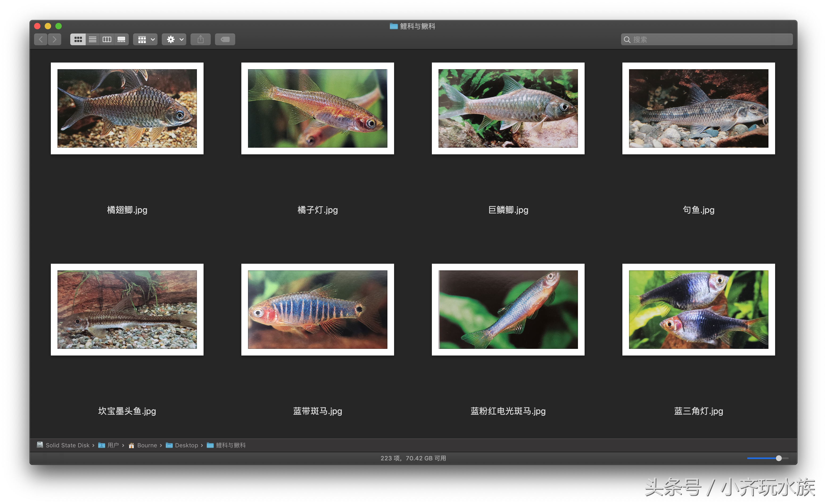Click the file name 橘翅鲫.jpg
827x504 pixels.
point(127,210)
